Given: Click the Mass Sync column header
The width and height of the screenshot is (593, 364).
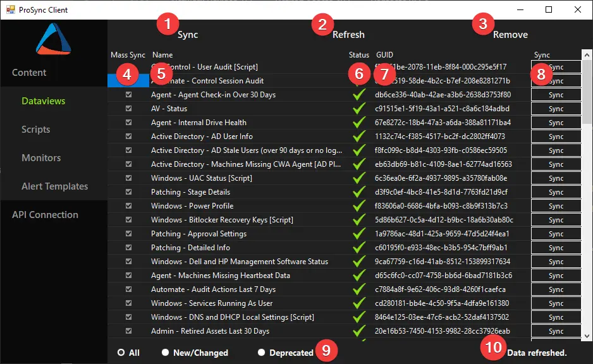Looking at the screenshot, I should coord(128,55).
